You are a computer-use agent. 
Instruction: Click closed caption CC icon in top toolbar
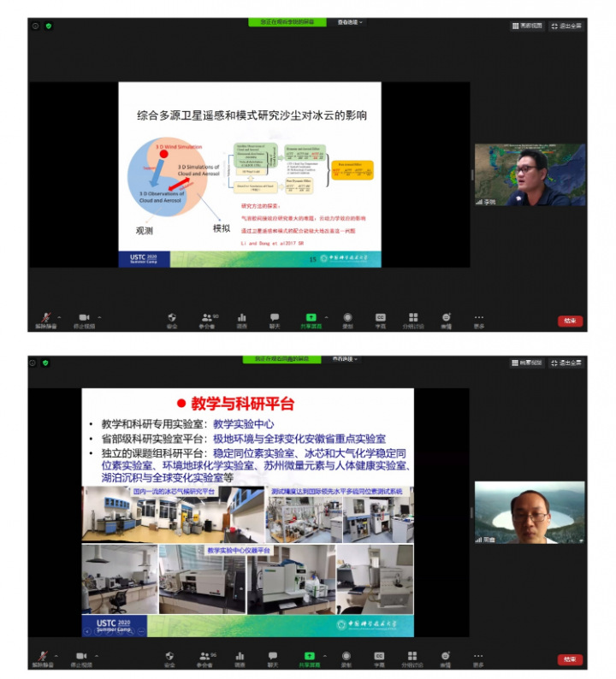coord(380,317)
